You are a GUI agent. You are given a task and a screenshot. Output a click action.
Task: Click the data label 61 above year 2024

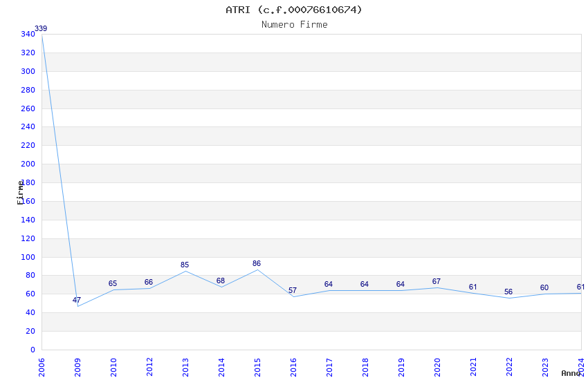coord(580,287)
